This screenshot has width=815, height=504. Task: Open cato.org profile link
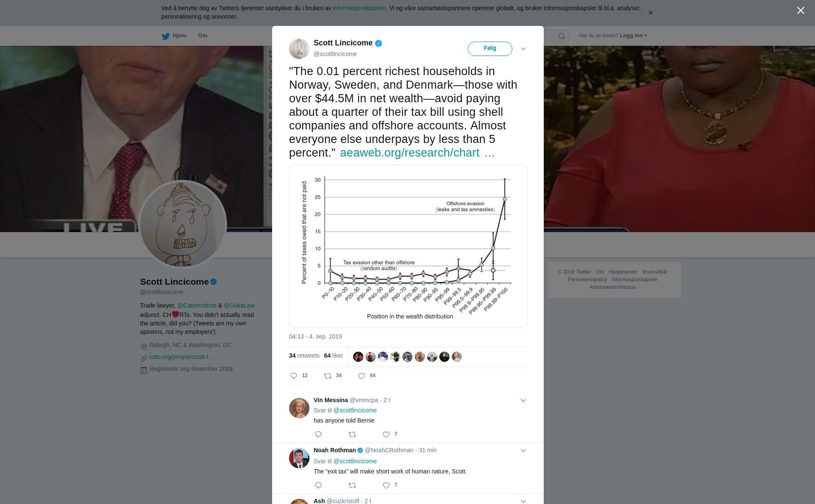181,357
